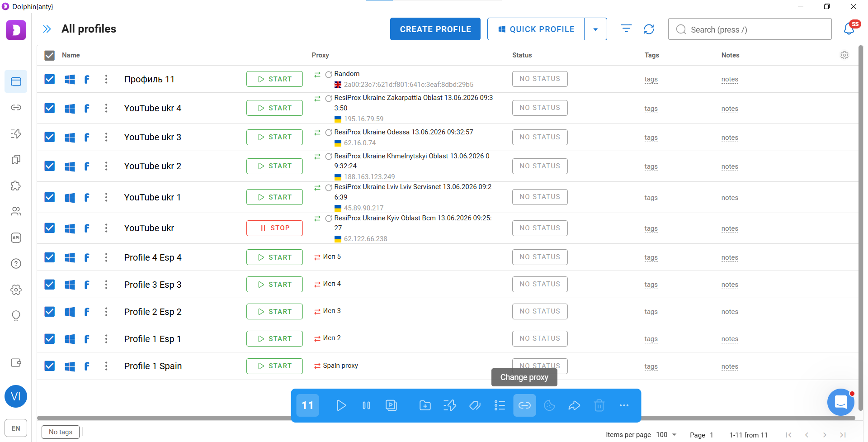Uncheck the Profile 1 Spain checkbox

(50, 366)
